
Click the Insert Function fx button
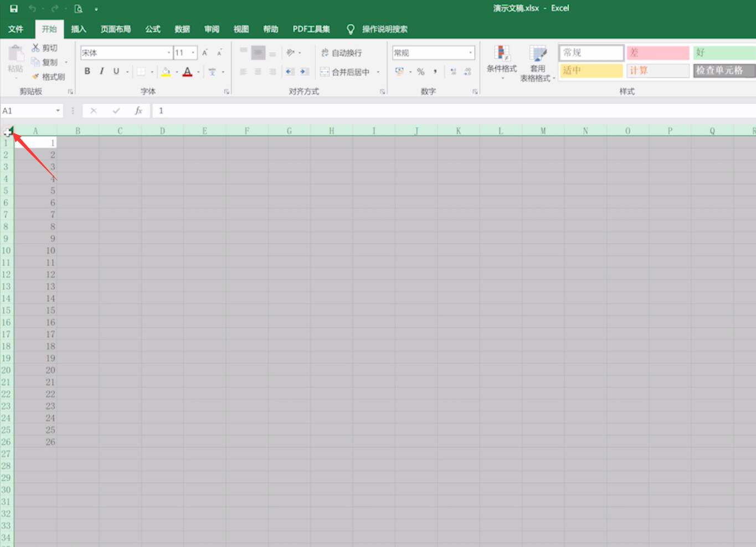[138, 111]
